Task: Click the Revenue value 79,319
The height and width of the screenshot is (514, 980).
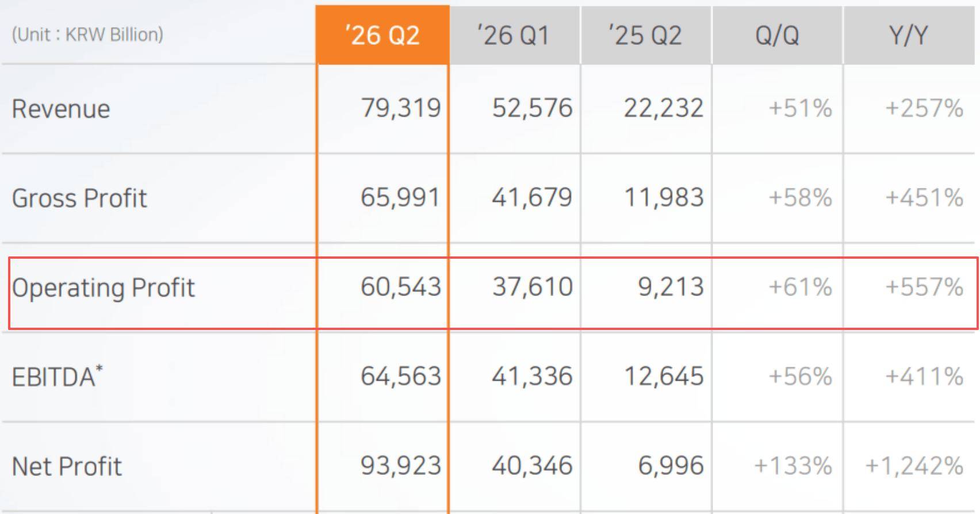Action: click(401, 108)
